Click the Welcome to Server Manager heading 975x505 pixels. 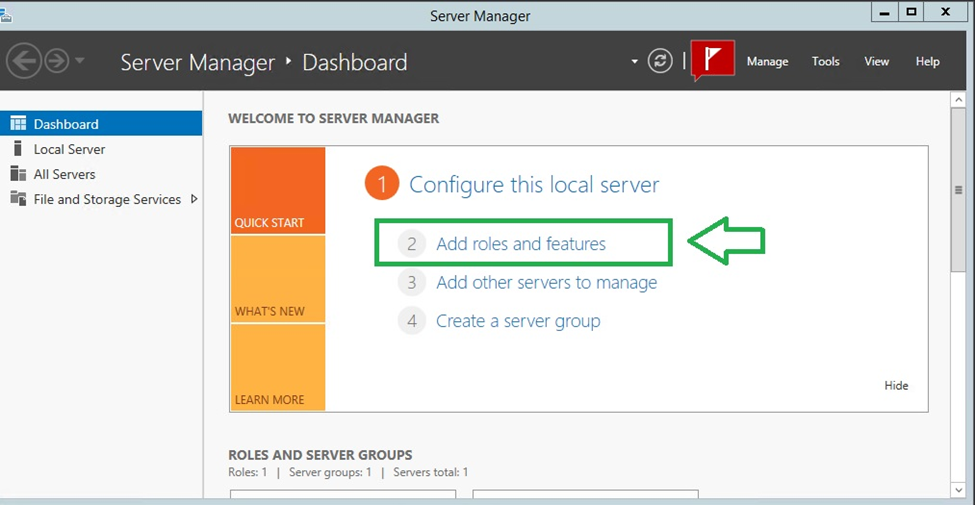[x=333, y=118]
